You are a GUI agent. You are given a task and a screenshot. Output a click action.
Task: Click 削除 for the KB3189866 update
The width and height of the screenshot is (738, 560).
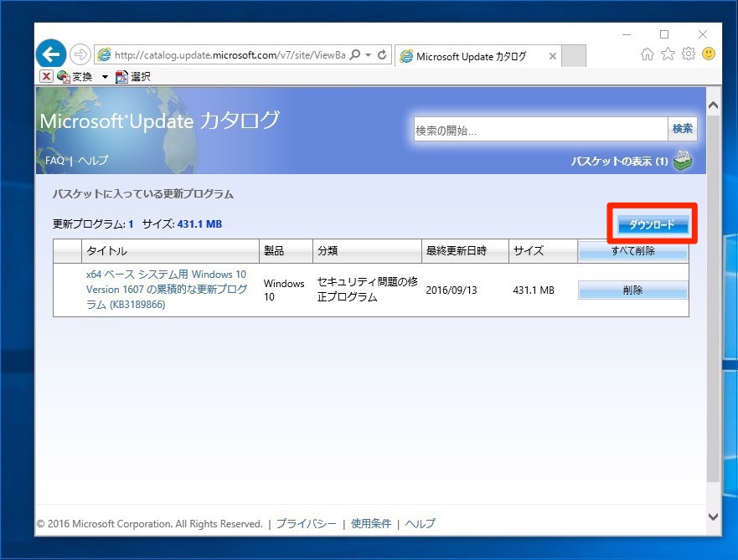(632, 290)
